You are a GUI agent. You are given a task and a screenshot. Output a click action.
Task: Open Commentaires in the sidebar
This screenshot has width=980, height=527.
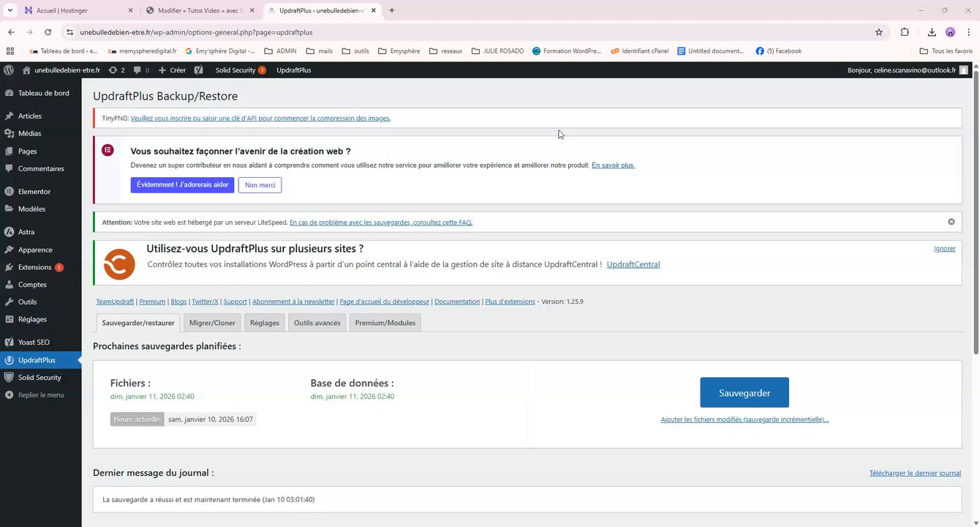pos(41,168)
